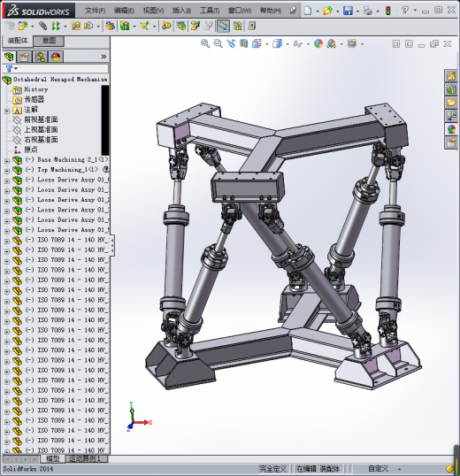The height and width of the screenshot is (476, 460).
Task: Open the ConfigurationManager tab icon
Action: point(40,57)
